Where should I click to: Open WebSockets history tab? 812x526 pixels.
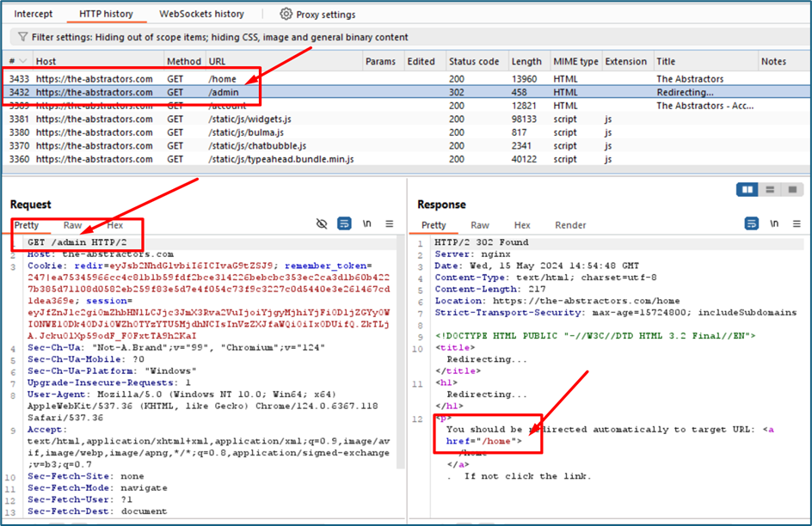(201, 14)
